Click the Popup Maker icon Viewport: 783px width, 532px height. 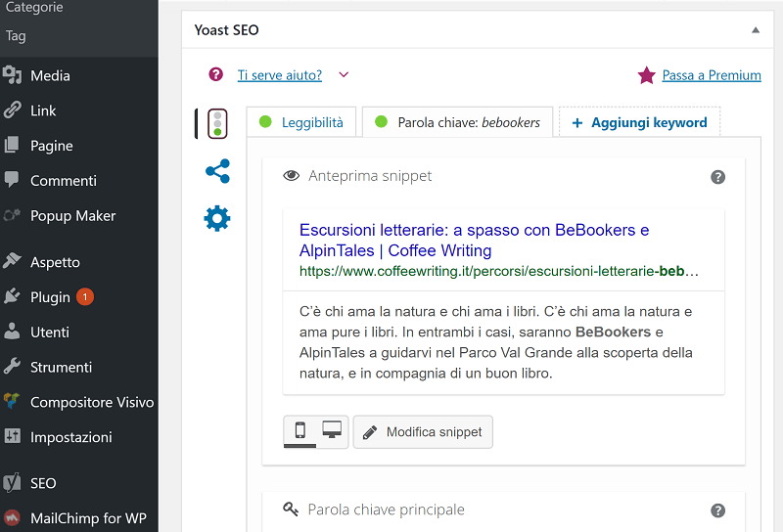tap(12, 215)
